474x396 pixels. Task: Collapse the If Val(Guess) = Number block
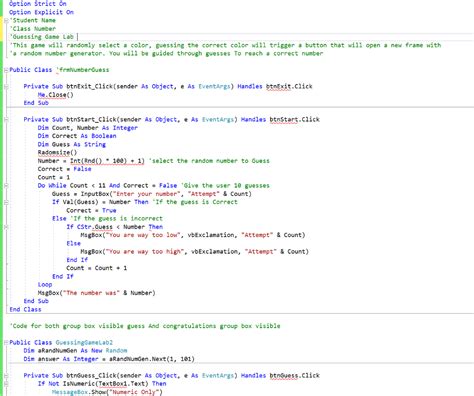click(6, 202)
